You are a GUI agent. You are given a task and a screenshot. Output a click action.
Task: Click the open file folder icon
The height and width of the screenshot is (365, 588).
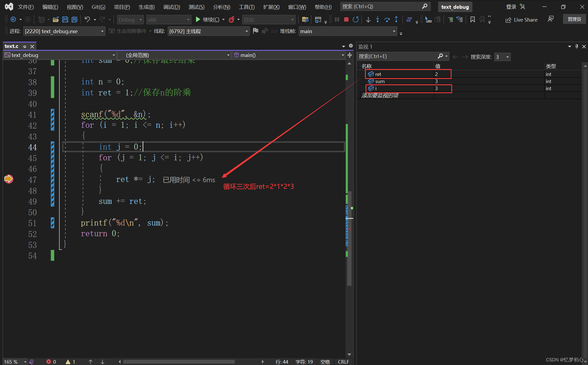point(56,19)
